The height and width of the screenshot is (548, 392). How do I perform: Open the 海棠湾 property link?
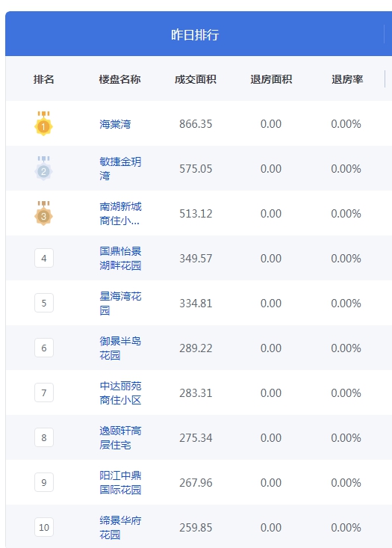pyautogui.click(x=115, y=123)
